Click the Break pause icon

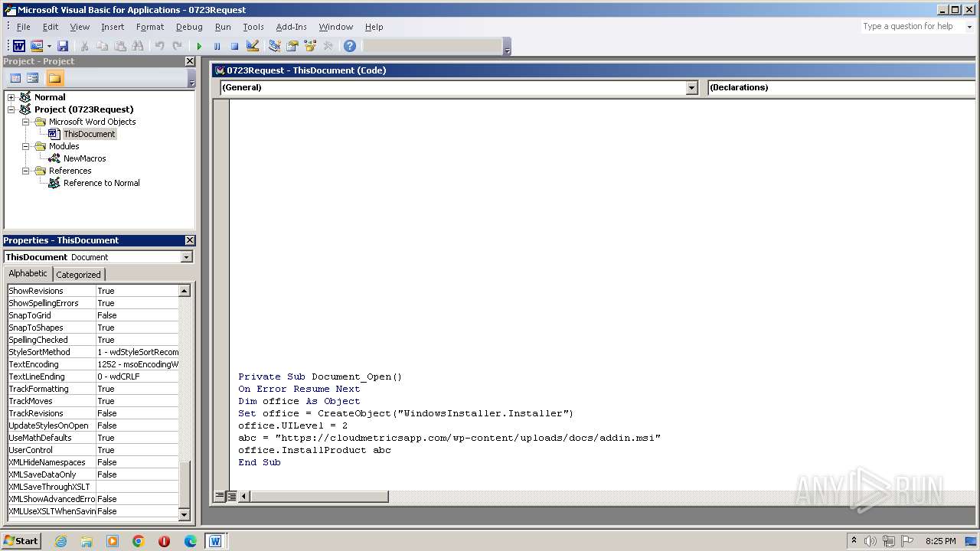tap(217, 46)
